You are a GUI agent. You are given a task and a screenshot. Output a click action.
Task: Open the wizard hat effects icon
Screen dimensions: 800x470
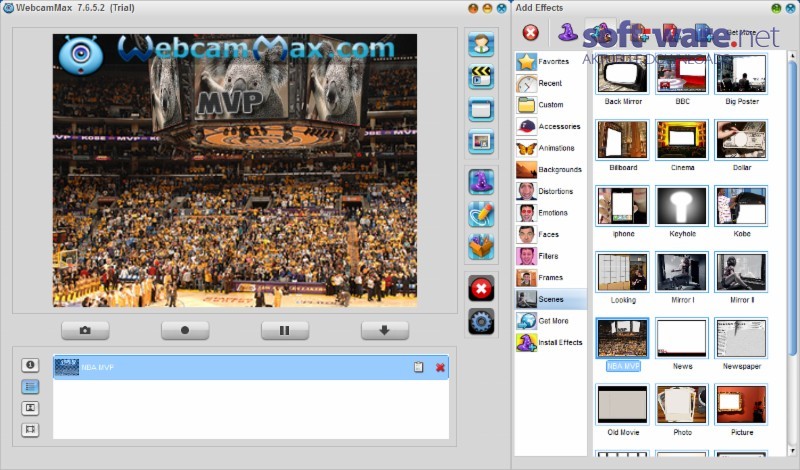click(x=481, y=182)
